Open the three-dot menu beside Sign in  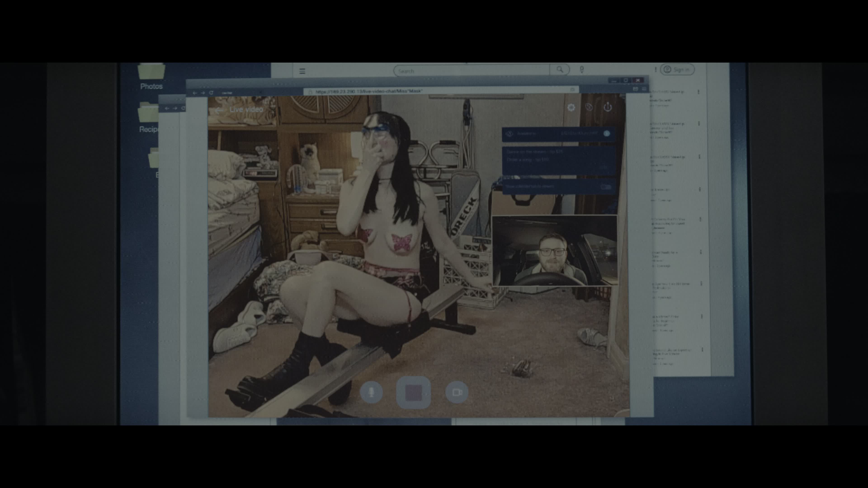(656, 69)
